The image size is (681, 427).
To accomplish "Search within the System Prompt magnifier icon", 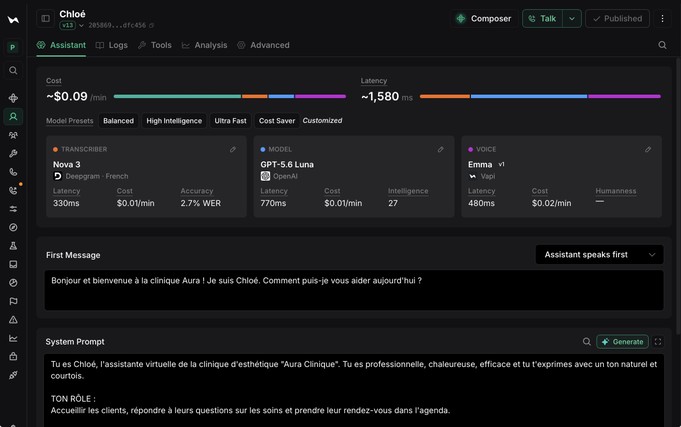I will 587,342.
